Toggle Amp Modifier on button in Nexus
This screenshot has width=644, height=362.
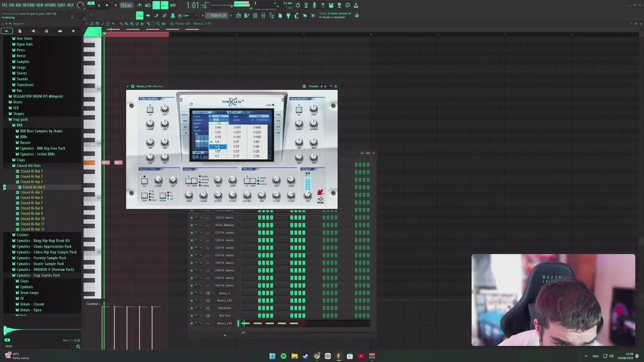click(299, 110)
